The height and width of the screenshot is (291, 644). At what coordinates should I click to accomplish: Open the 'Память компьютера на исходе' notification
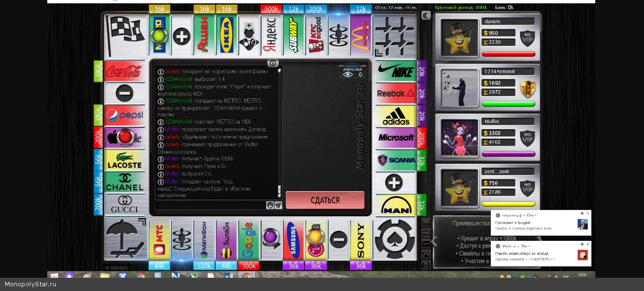[541, 254]
